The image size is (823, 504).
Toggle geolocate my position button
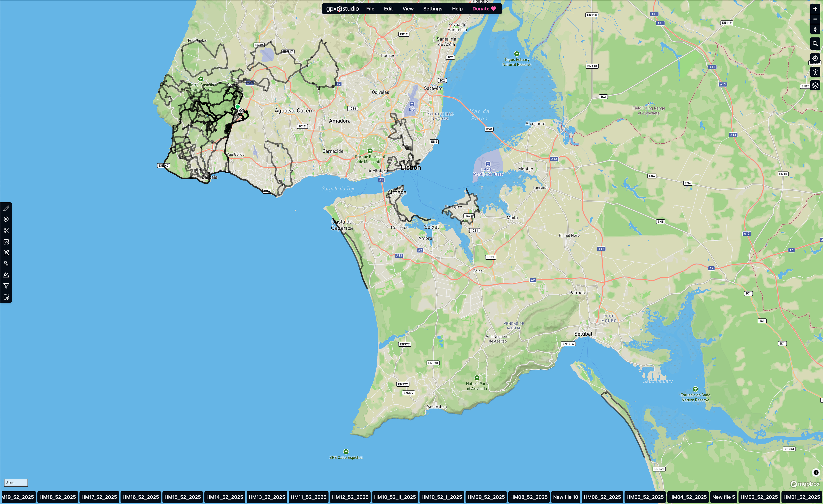(815, 58)
